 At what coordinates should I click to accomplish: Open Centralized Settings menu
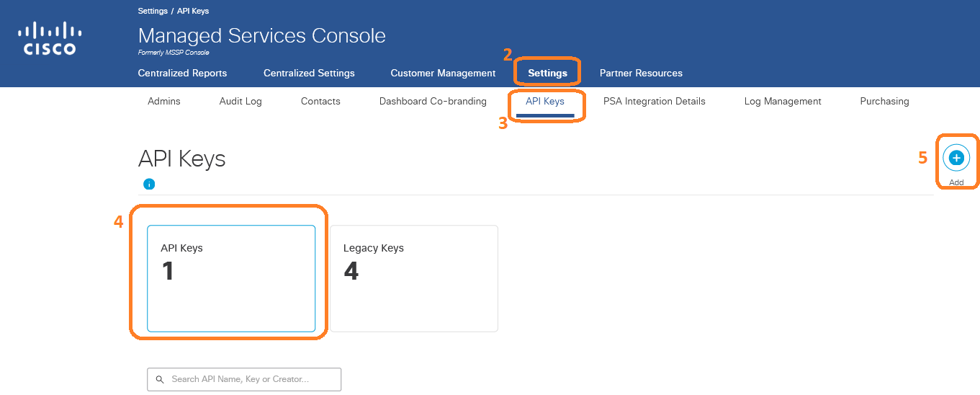(309, 73)
